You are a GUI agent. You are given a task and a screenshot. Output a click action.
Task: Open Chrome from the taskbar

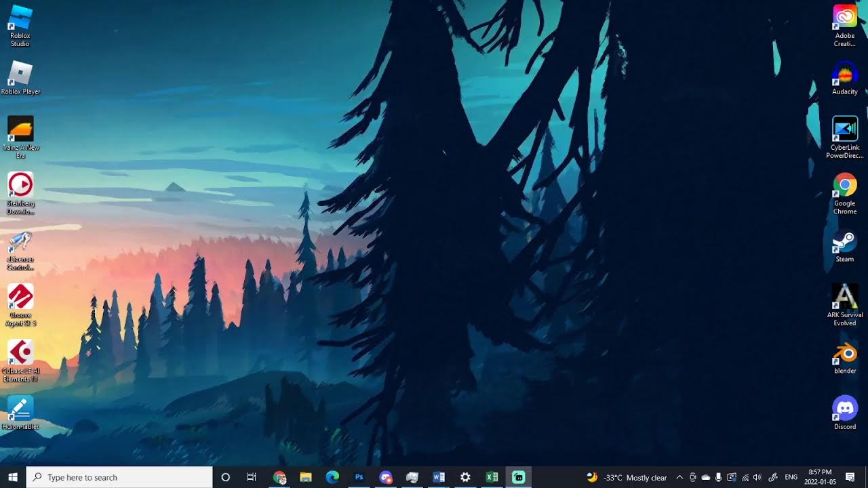pyautogui.click(x=279, y=477)
